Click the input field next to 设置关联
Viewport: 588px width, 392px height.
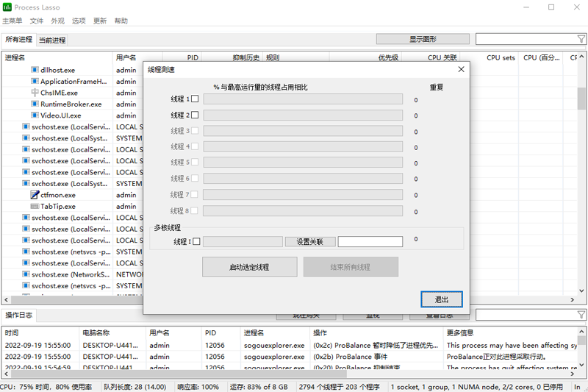[x=370, y=241]
